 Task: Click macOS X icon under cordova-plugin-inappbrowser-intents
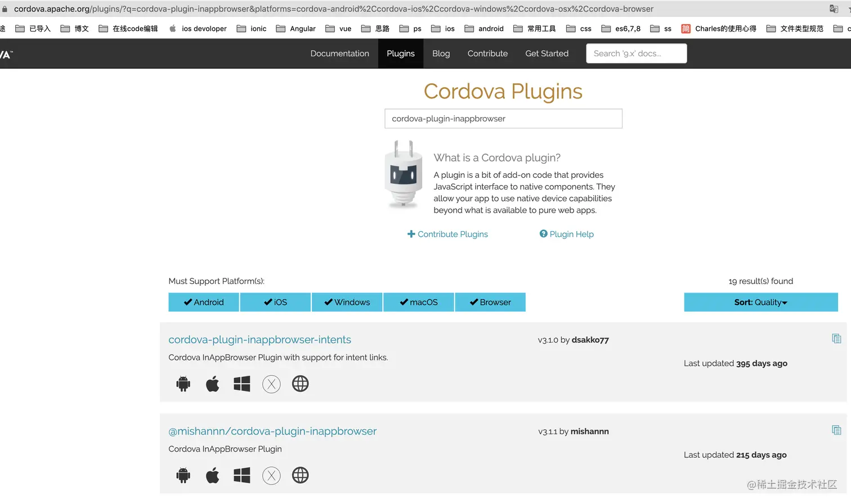click(271, 384)
